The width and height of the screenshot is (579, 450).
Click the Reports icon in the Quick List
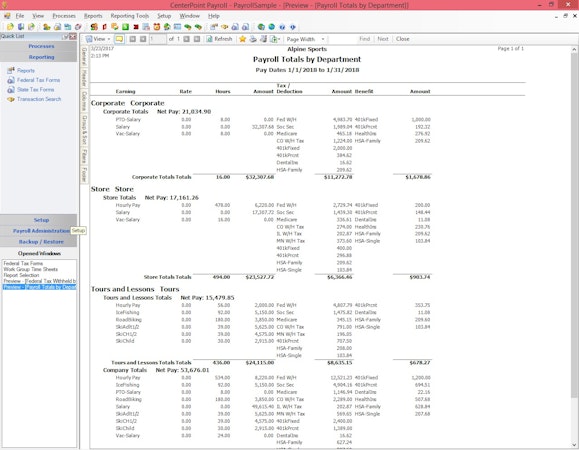[11, 70]
